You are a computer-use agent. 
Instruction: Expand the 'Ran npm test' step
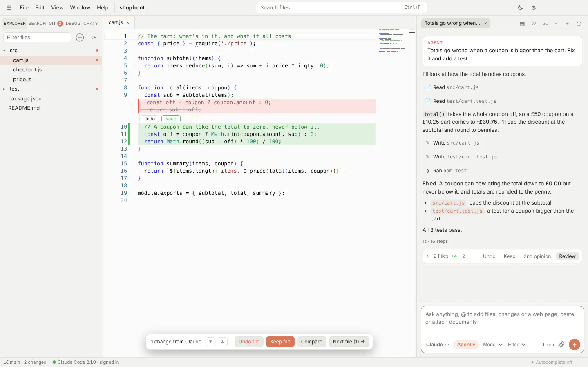(446, 171)
